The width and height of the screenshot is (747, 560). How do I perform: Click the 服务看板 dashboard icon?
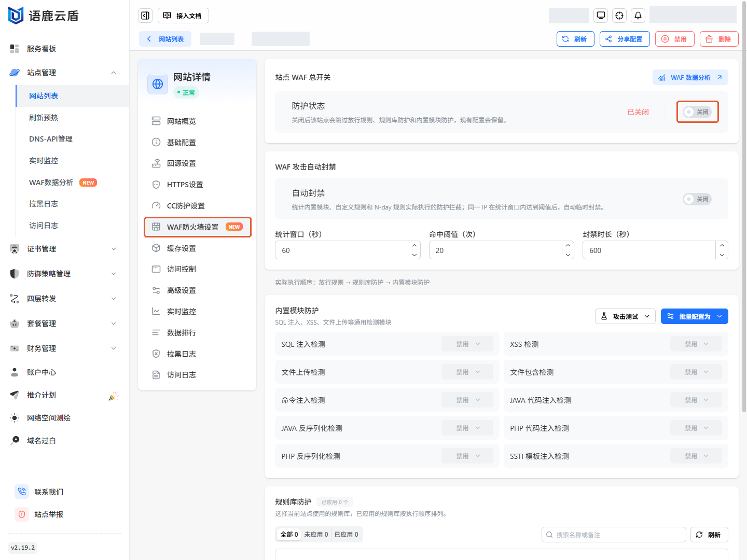(x=15, y=49)
